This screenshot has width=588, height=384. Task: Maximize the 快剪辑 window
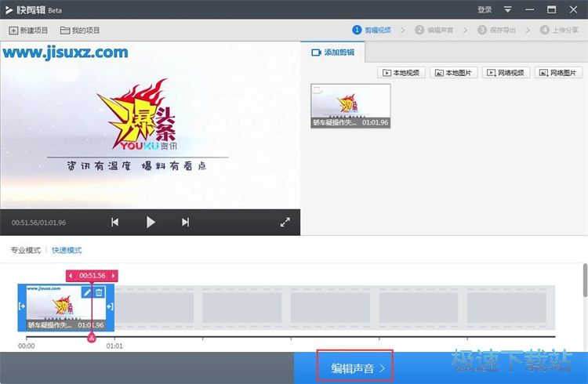pyautogui.click(x=551, y=9)
